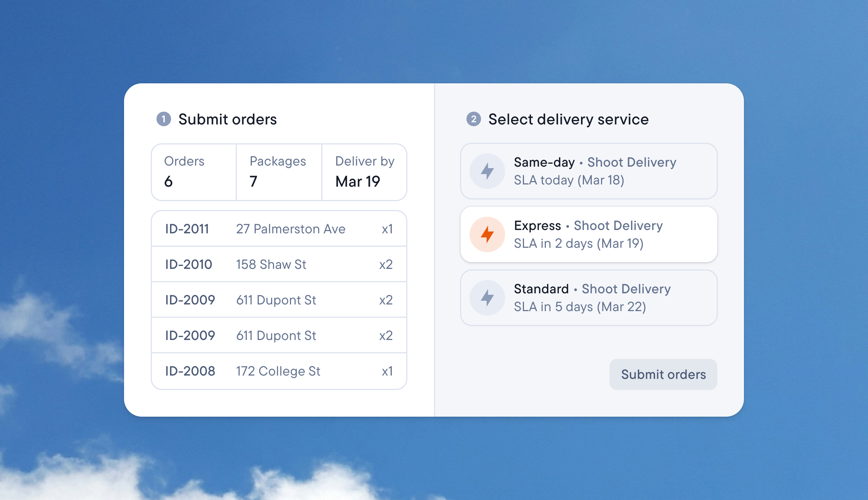
Task: Select order row ID-2010
Action: coord(279,264)
